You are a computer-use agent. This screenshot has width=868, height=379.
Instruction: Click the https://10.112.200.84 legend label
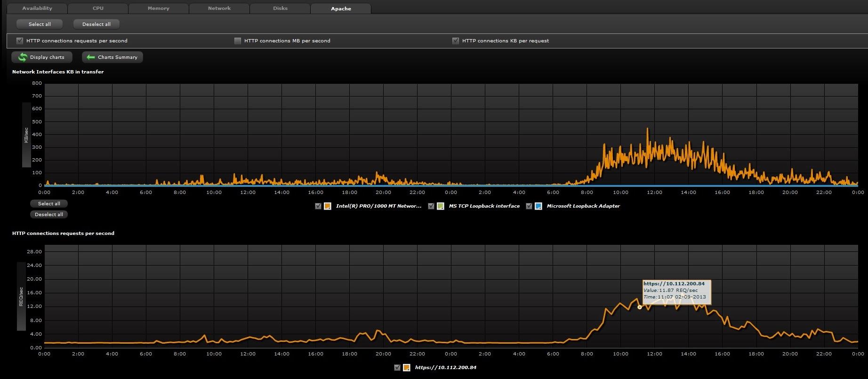[x=445, y=367]
